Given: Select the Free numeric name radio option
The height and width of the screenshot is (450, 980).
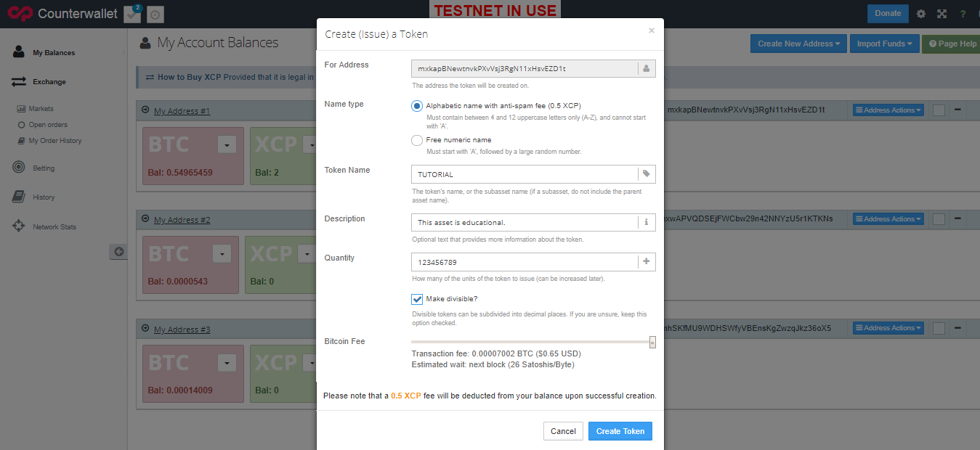Looking at the screenshot, I should coord(416,140).
